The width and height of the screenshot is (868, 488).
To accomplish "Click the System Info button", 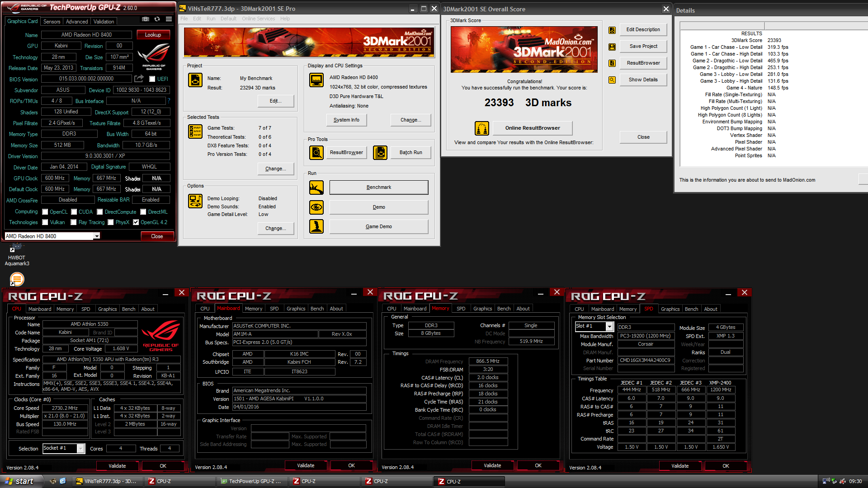I will point(346,120).
